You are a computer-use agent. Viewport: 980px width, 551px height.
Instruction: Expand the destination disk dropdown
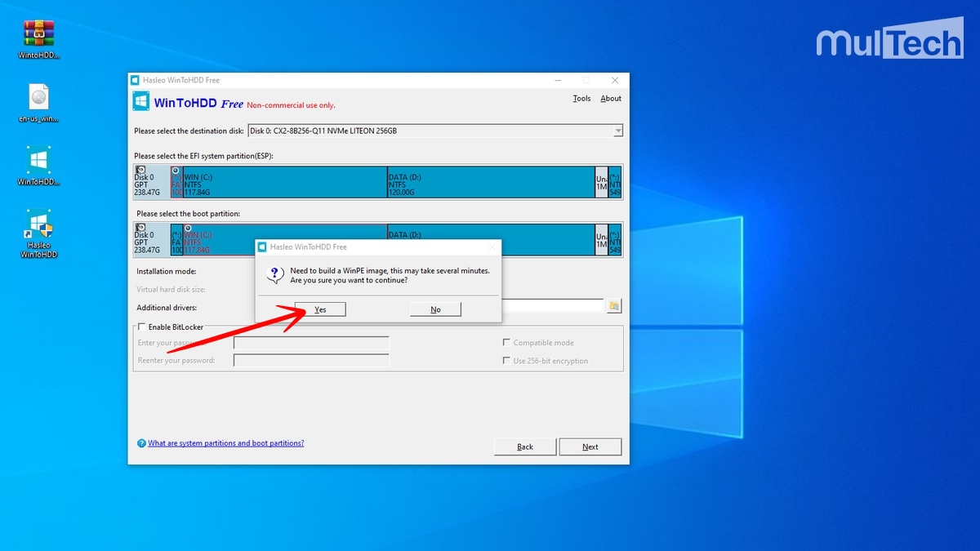click(617, 131)
